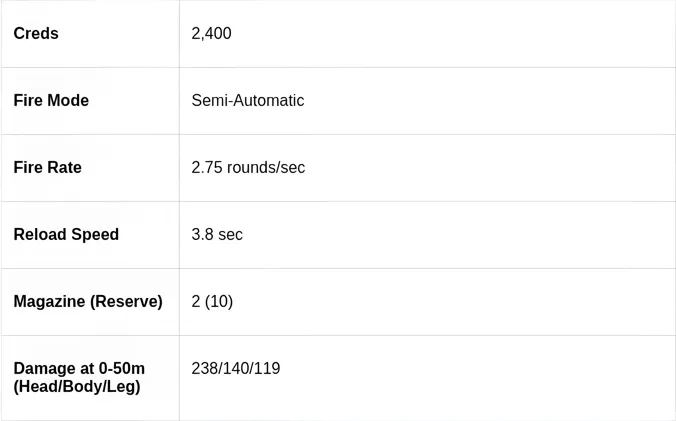Click the (Reserve) text in the label
Image resolution: width=676 pixels, height=421 pixels.
(126, 302)
